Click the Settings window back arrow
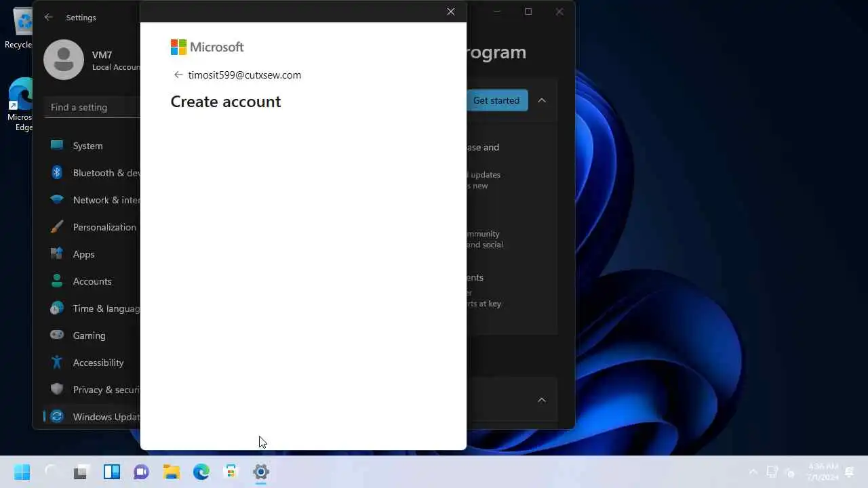This screenshot has width=868, height=488. pyautogui.click(x=48, y=18)
